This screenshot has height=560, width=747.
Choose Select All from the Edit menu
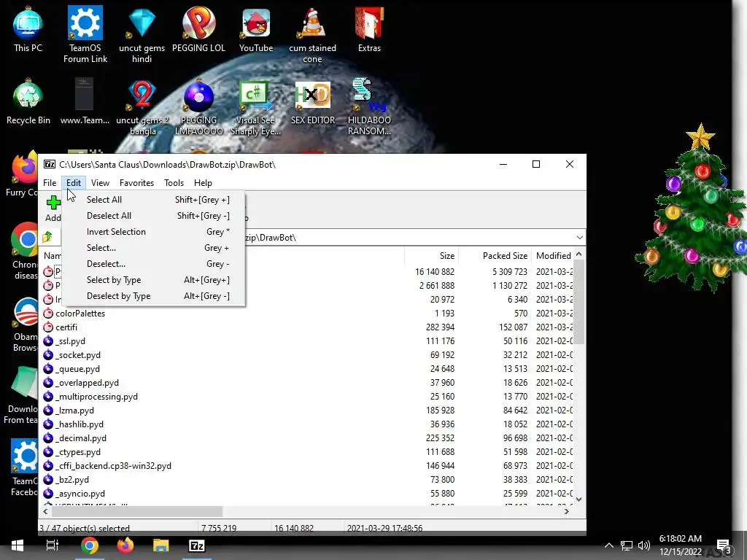153,200
